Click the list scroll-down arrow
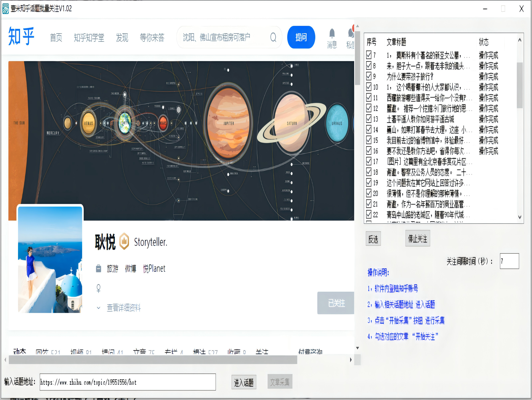The height and width of the screenshot is (400, 532). click(520, 217)
